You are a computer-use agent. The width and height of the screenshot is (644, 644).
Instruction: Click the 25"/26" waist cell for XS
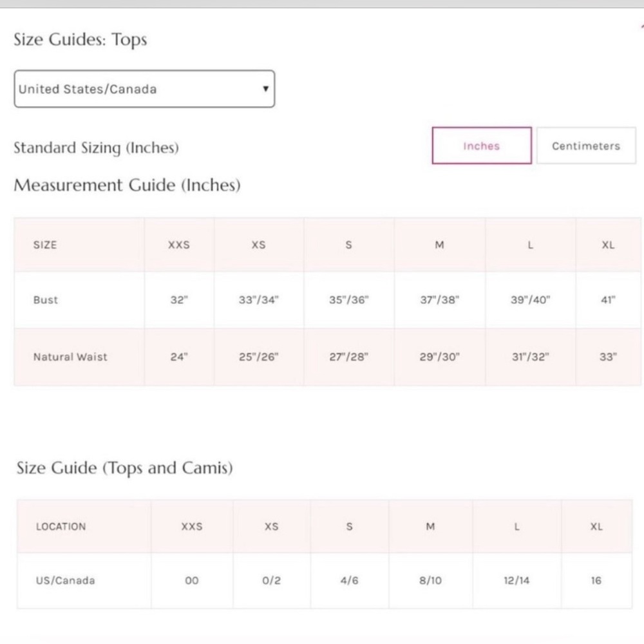point(259,357)
